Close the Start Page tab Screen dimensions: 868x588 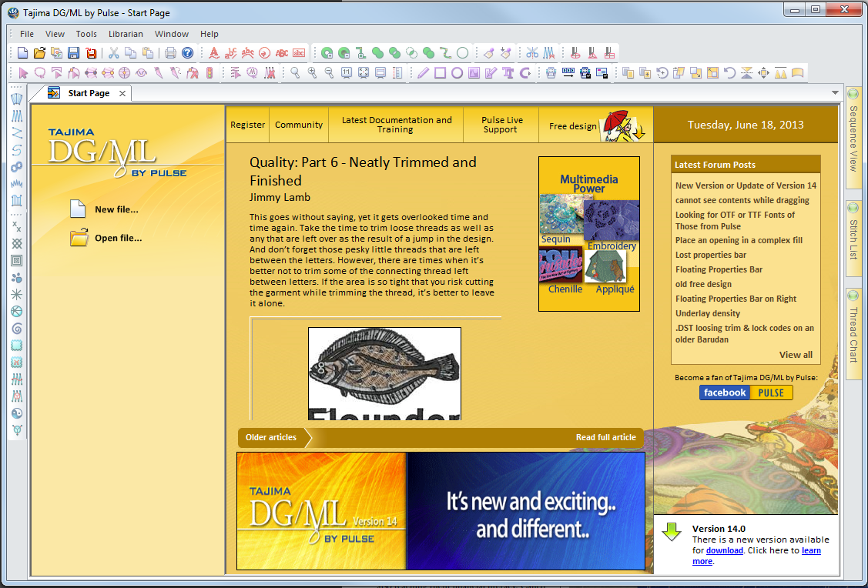122,93
